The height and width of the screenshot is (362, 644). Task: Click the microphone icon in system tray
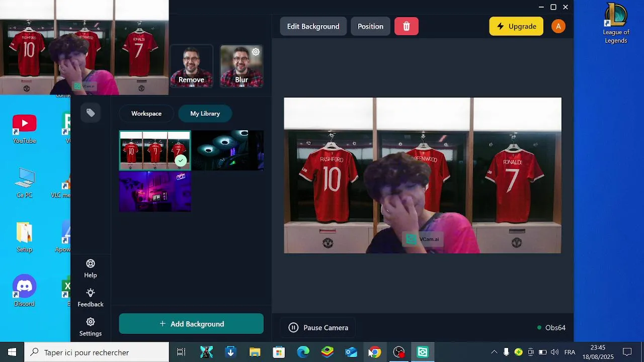pos(506,352)
